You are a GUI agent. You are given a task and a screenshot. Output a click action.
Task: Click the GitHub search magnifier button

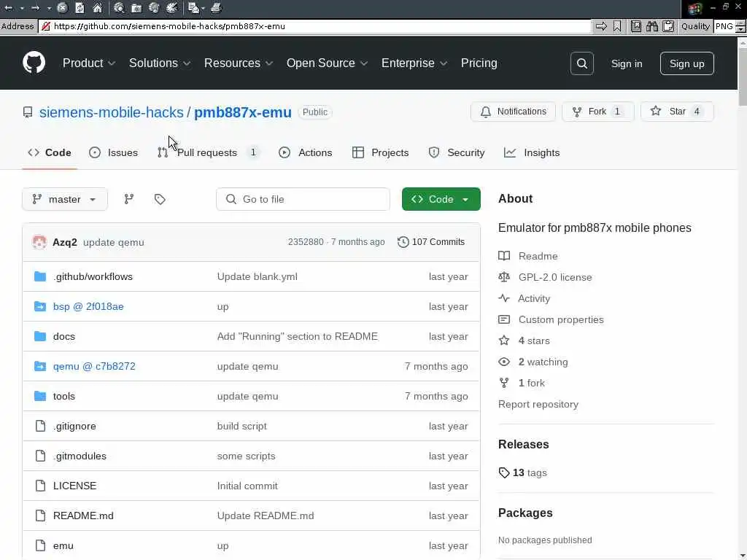pyautogui.click(x=581, y=63)
